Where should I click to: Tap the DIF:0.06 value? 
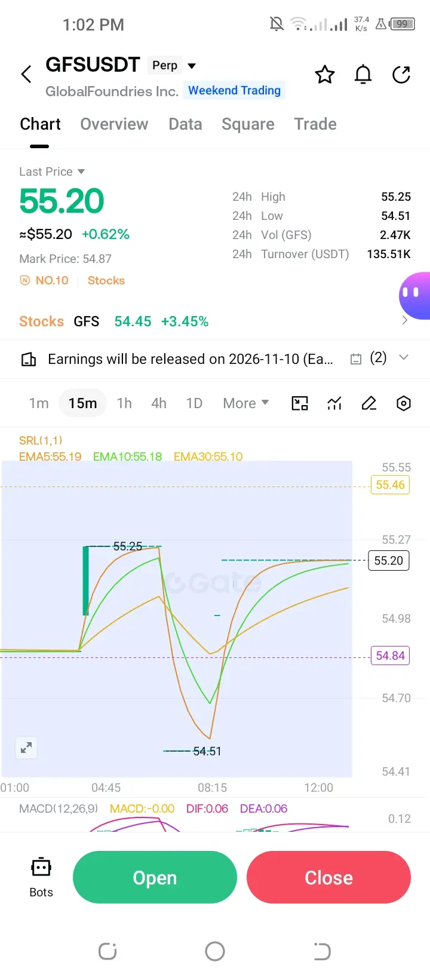click(207, 808)
